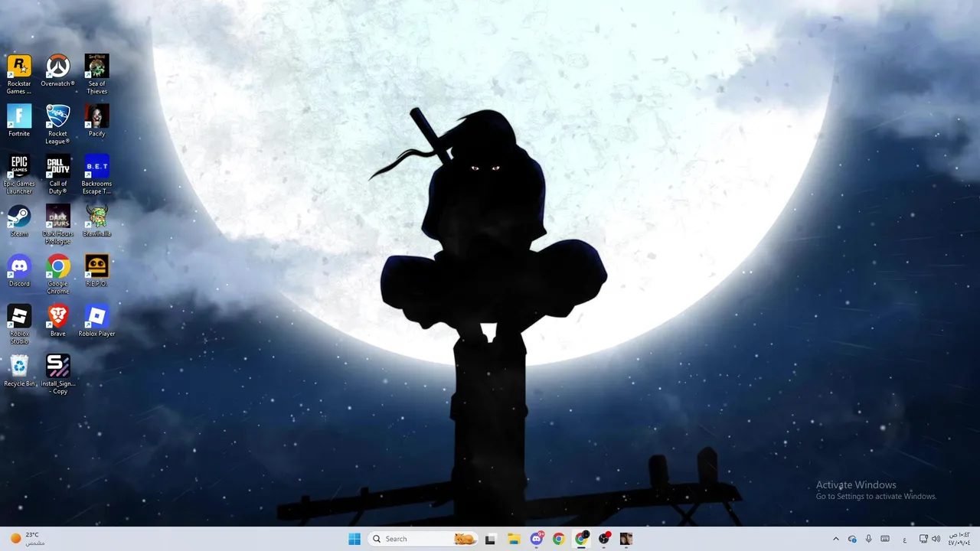
Task: Open OBS Studio from the taskbar
Action: (x=604, y=539)
